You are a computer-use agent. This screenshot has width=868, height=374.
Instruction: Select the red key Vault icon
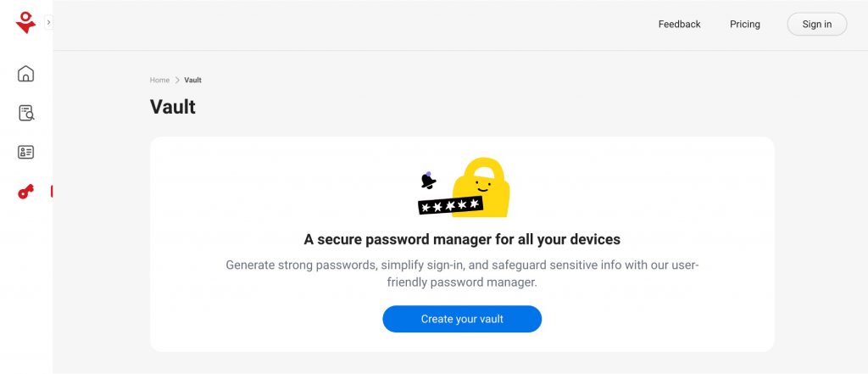coord(25,193)
